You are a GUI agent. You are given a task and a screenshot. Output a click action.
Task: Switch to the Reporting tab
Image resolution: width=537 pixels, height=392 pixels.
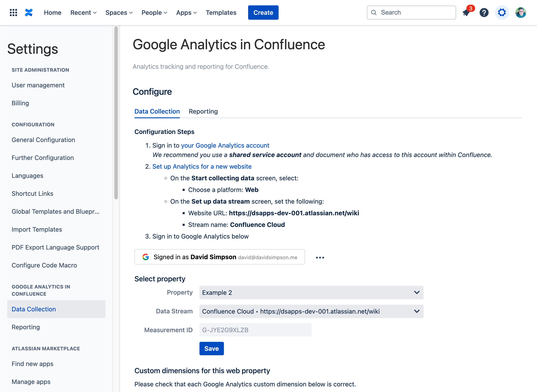pos(203,112)
